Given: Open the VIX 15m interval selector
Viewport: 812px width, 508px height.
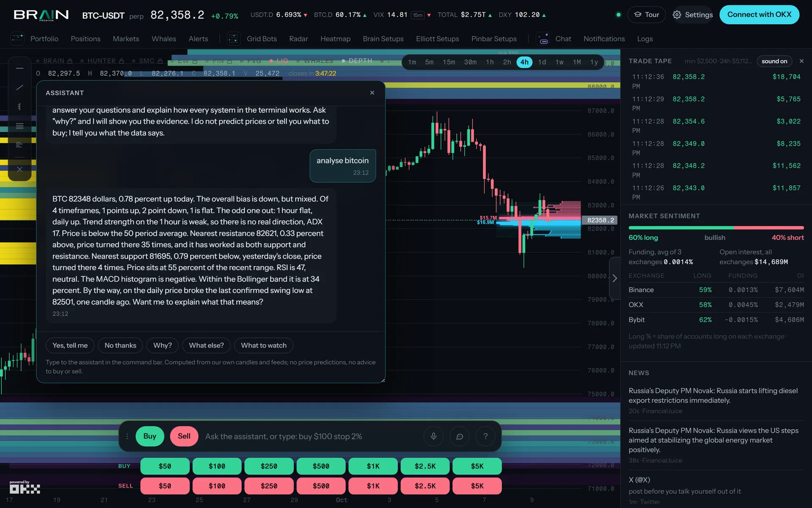Looking at the screenshot, I should click(x=417, y=15).
